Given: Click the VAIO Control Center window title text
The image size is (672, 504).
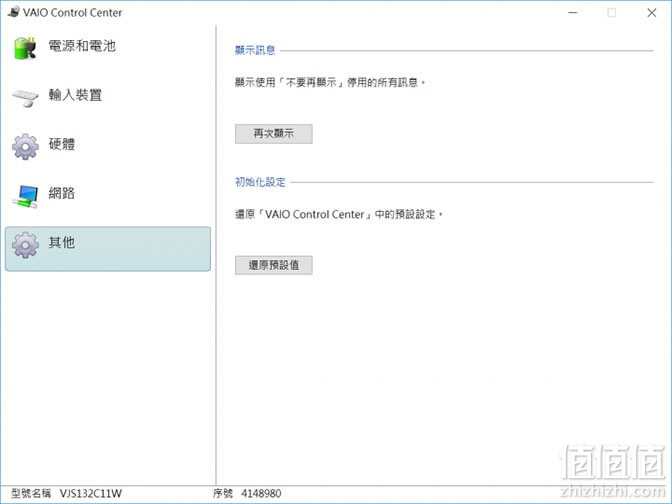Looking at the screenshot, I should (x=72, y=12).
